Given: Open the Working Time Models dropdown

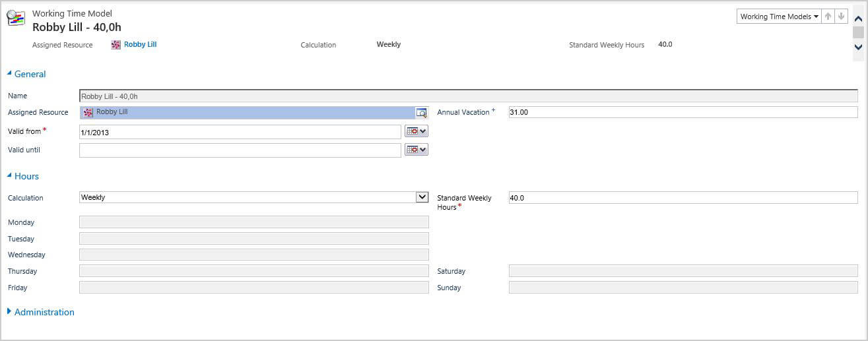Looking at the screenshot, I should 779,16.
